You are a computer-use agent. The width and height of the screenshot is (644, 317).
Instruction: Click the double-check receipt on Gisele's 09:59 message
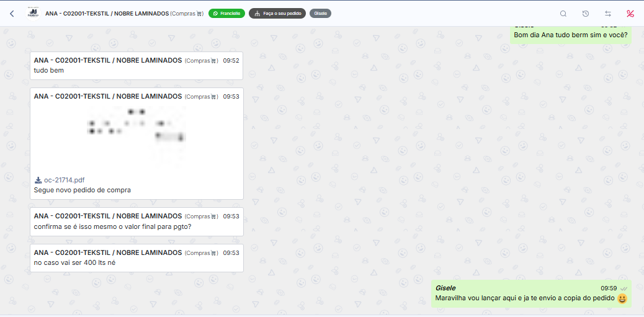pos(624,288)
